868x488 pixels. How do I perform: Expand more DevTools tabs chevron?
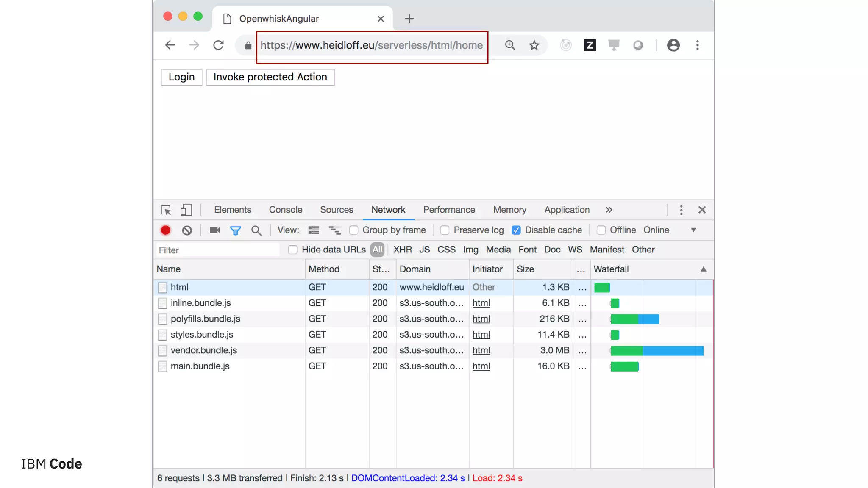tap(609, 210)
